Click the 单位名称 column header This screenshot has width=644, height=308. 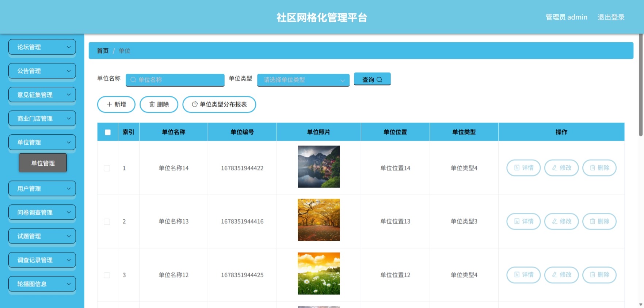click(x=174, y=132)
